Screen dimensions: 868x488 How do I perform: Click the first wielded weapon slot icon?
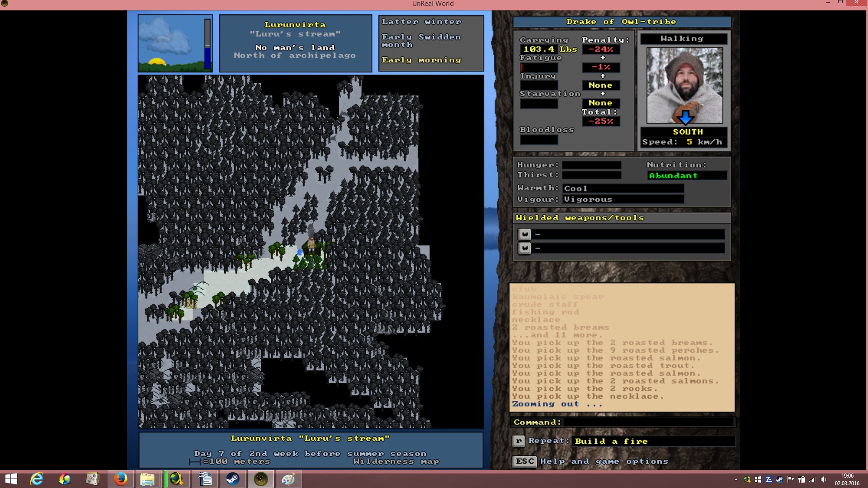524,234
